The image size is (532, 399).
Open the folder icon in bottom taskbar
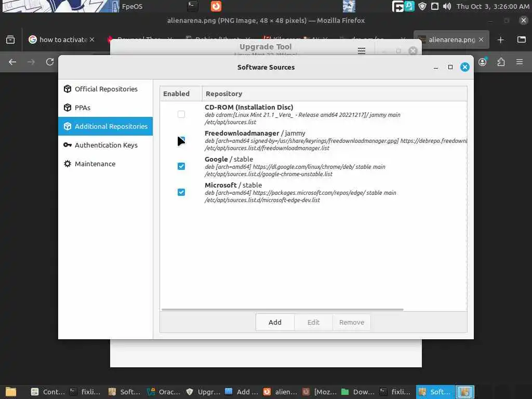click(x=11, y=392)
